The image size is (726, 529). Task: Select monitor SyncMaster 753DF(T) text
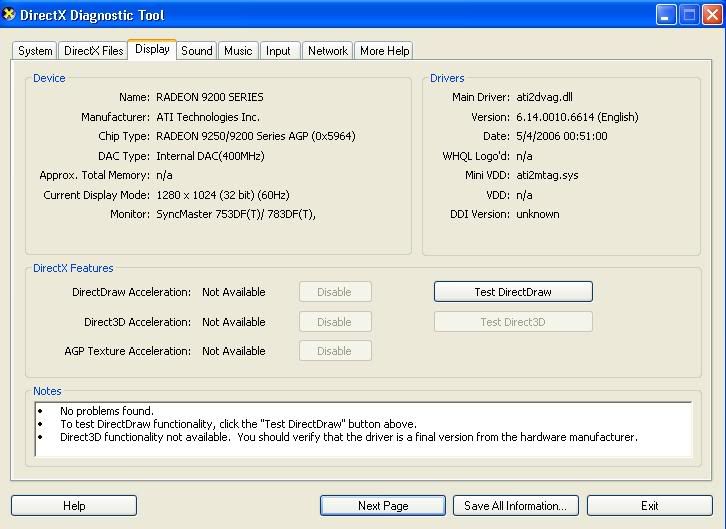point(236,214)
